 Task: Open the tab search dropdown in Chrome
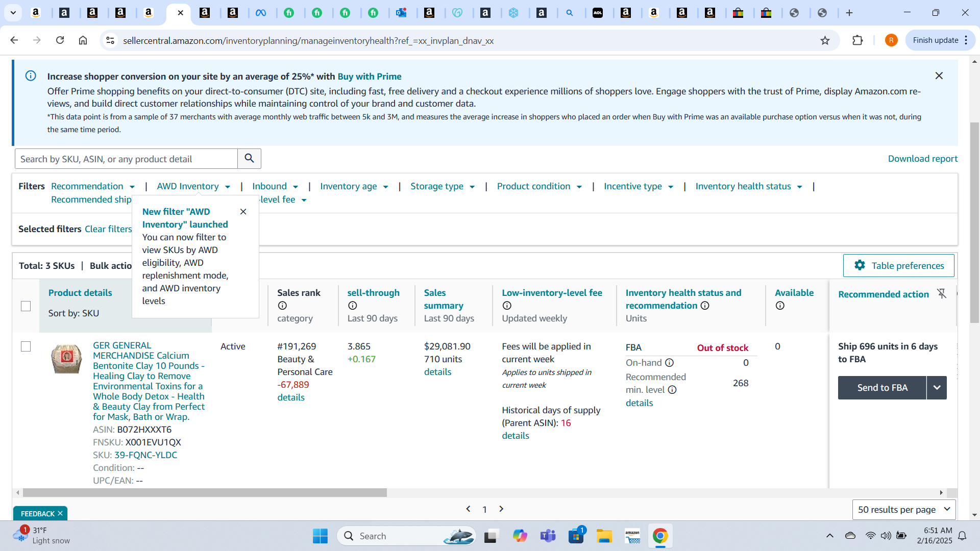[x=13, y=13]
